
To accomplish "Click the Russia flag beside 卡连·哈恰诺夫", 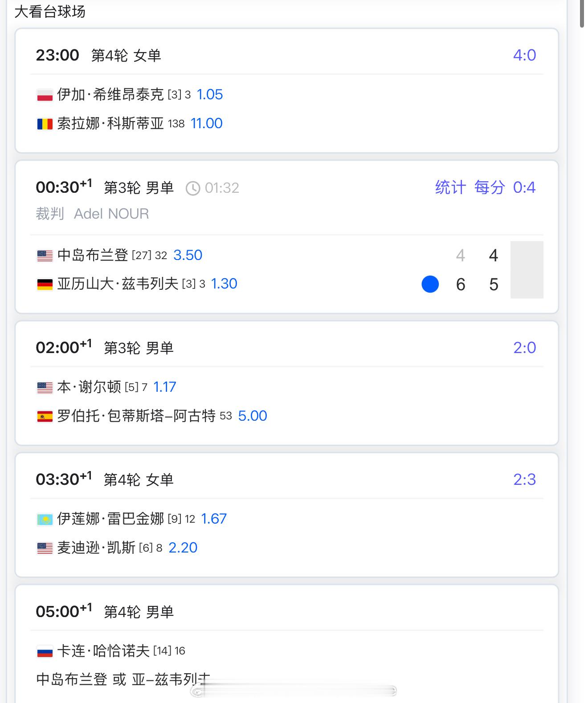I will click(x=45, y=651).
